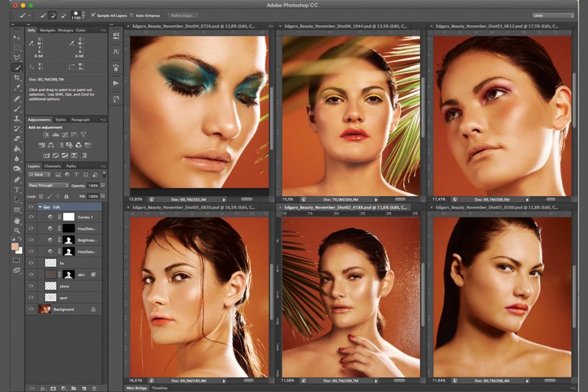Select the Zoom tool
The width and height of the screenshot is (588, 392).
(17, 231)
